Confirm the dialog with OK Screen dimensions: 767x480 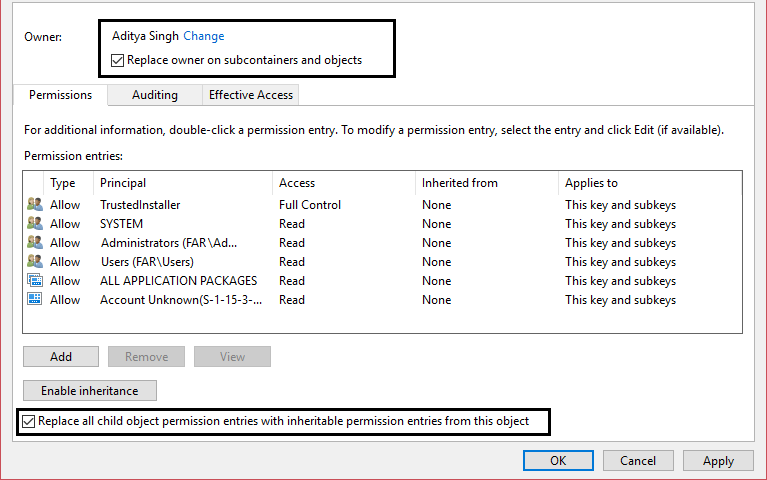click(558, 460)
